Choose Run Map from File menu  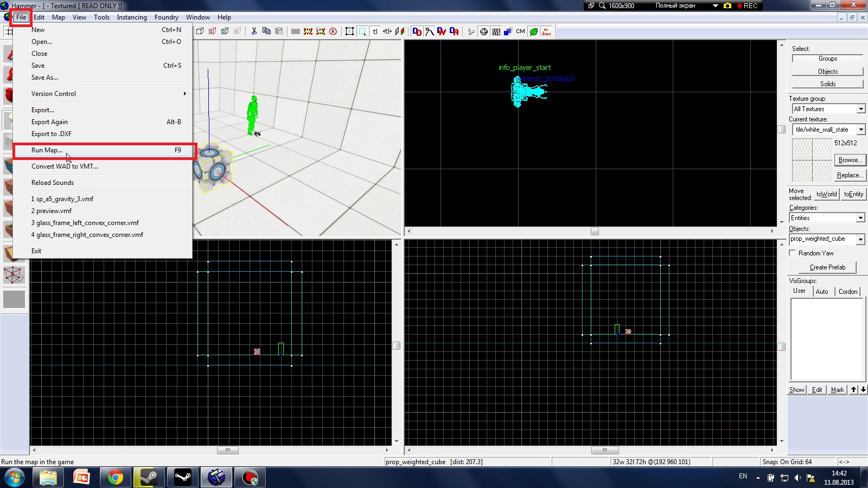[103, 150]
